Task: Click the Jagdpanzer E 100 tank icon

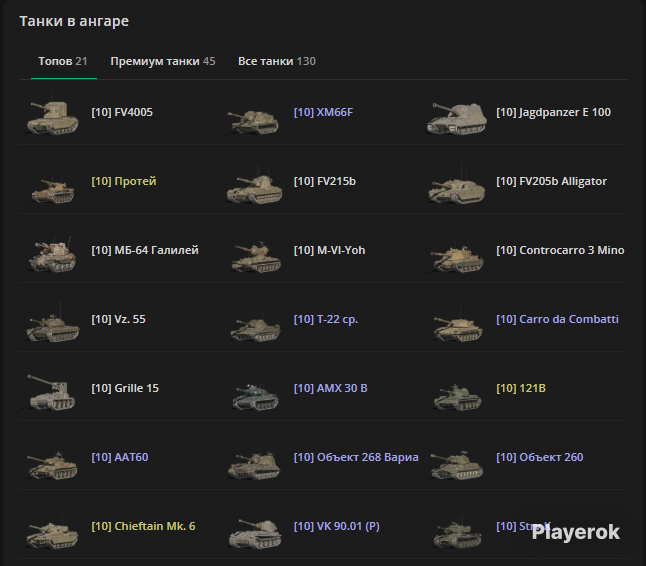Action: point(456,118)
